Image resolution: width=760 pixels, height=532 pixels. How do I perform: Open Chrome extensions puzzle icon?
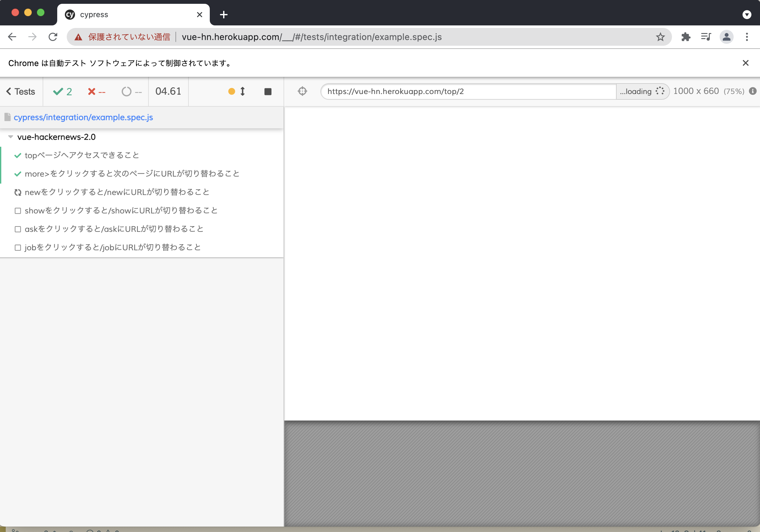click(686, 37)
